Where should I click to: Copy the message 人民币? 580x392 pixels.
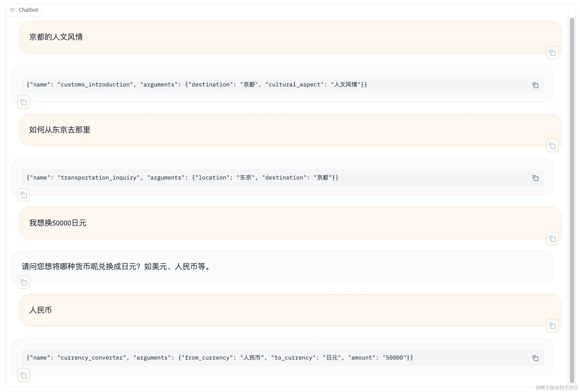coord(552,326)
